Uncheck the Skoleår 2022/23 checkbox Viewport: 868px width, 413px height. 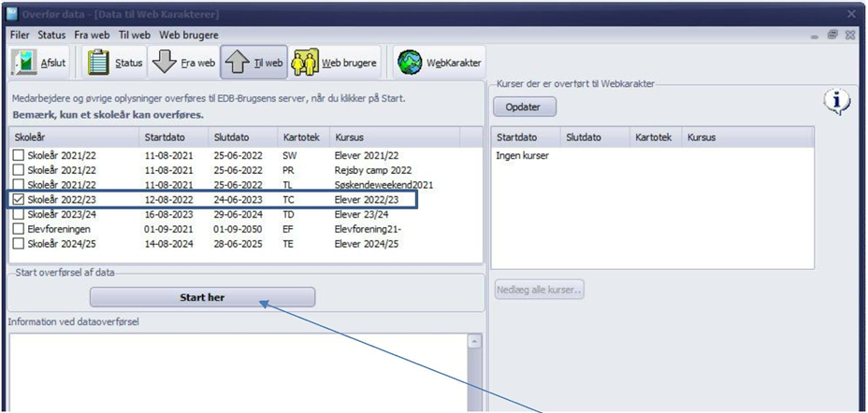coord(19,200)
